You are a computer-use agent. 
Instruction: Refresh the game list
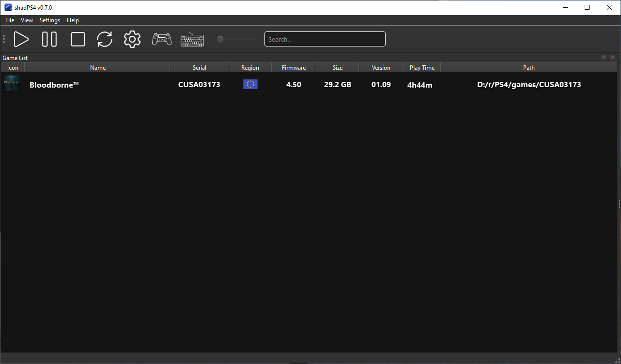click(x=105, y=39)
